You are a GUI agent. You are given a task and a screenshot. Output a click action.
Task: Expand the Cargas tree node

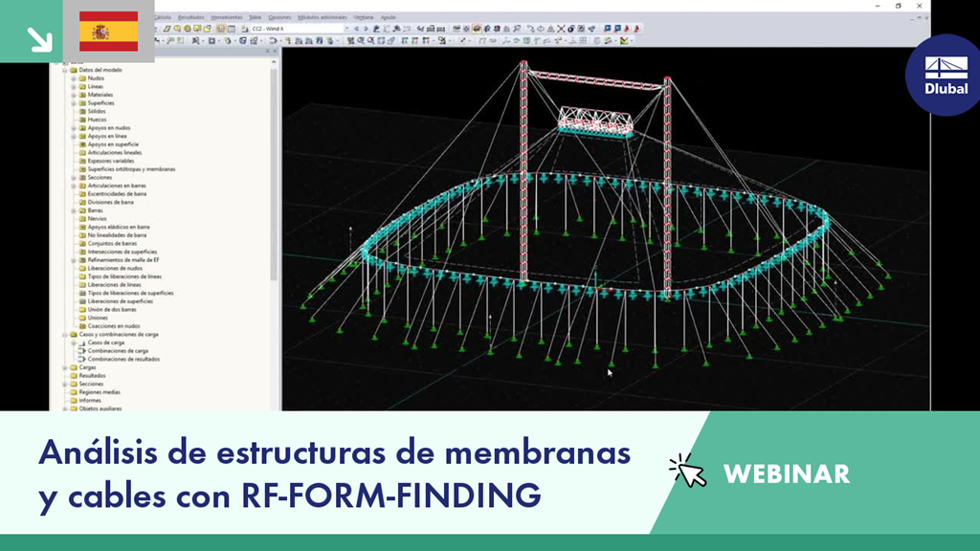(65, 367)
